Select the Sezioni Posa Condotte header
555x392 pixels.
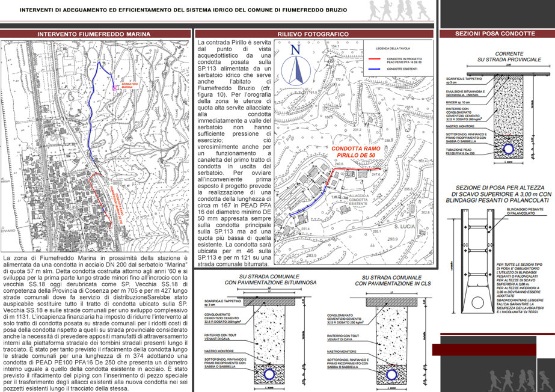click(495, 34)
